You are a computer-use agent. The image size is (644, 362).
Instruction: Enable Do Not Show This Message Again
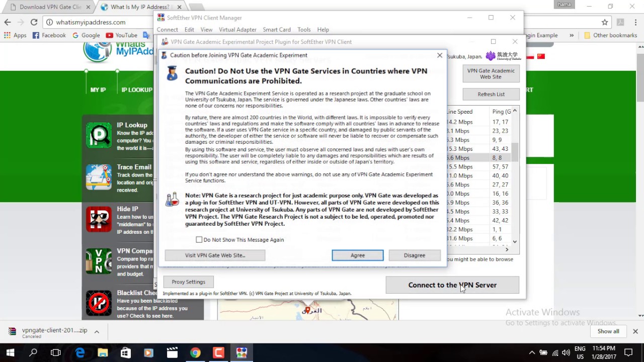pyautogui.click(x=199, y=240)
